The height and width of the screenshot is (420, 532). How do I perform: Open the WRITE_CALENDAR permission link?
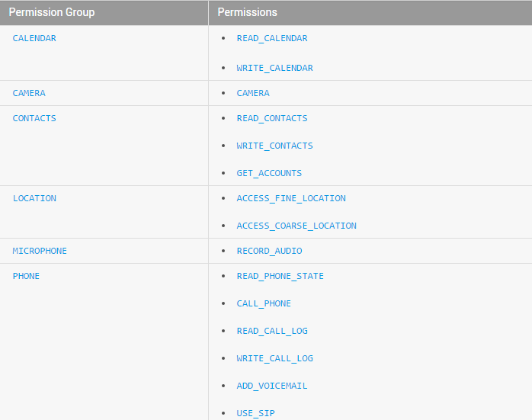click(274, 68)
